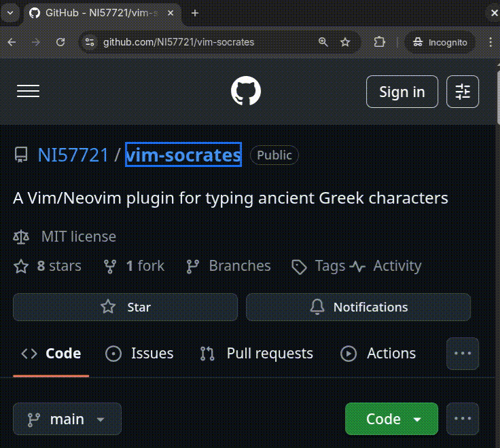Bookmark this page with star icon
Screen dimensions: 500x448
345,42
